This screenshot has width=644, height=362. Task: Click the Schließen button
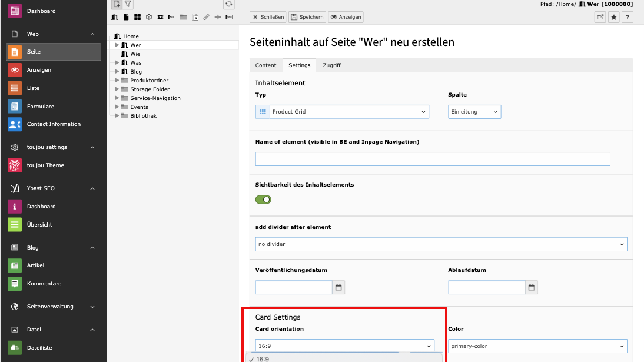pos(268,17)
